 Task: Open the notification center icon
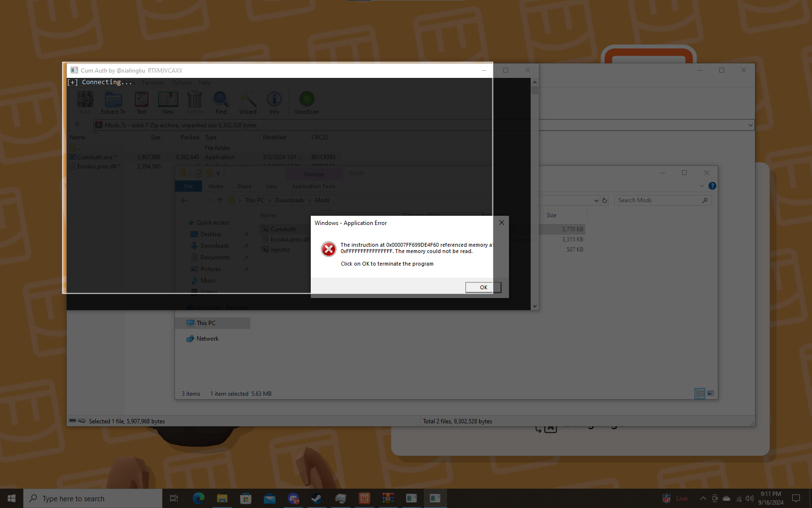[796, 498]
